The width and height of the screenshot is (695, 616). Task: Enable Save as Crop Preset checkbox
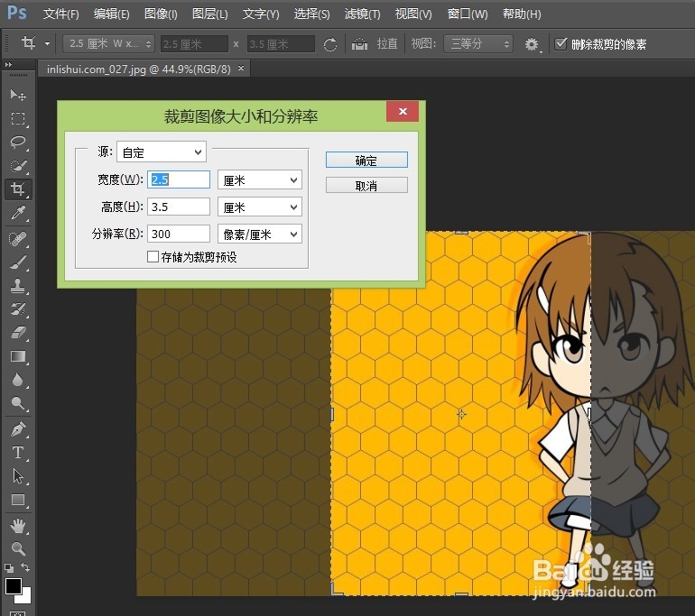tap(153, 256)
